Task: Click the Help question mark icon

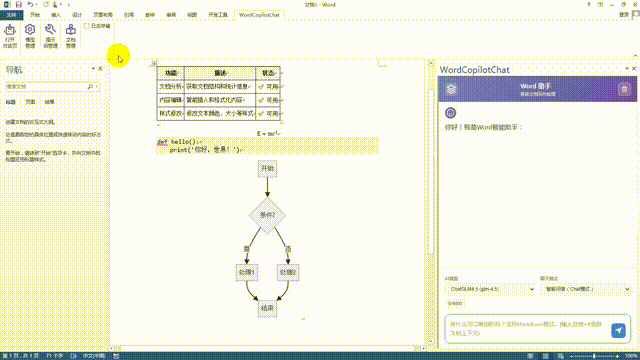Action: tap(588, 4)
